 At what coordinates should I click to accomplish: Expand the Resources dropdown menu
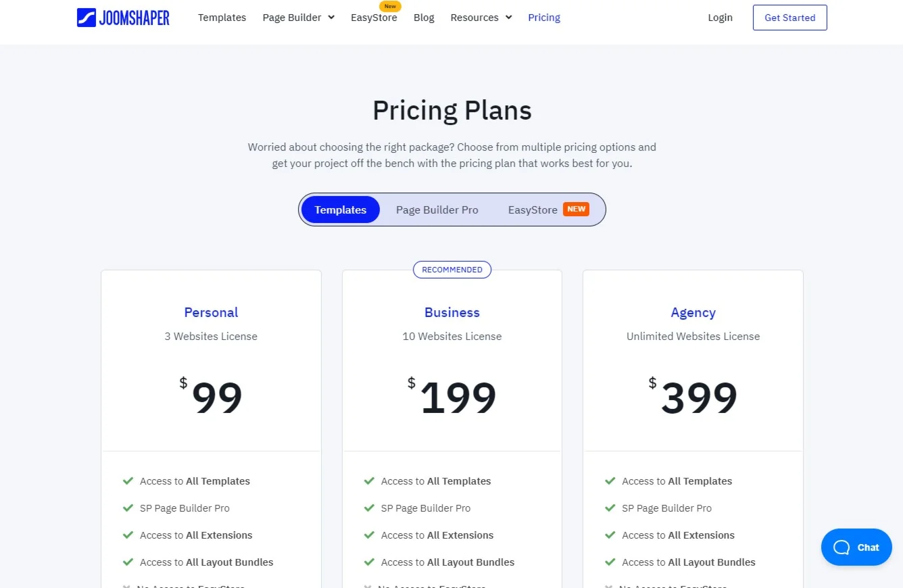[481, 18]
